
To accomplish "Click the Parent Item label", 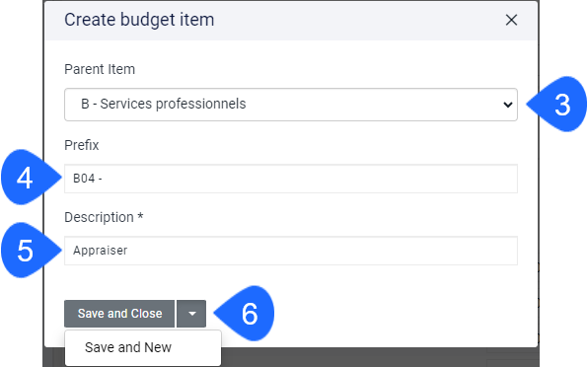I will 100,69.
